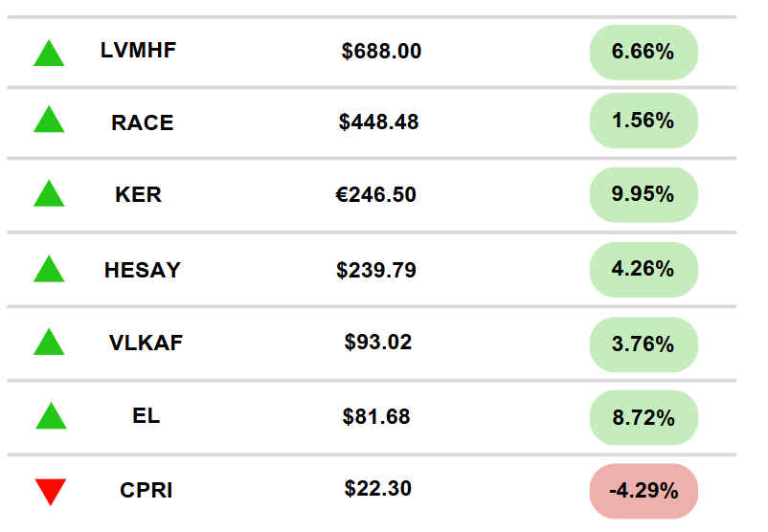Click the 1.56% change badge

(644, 121)
